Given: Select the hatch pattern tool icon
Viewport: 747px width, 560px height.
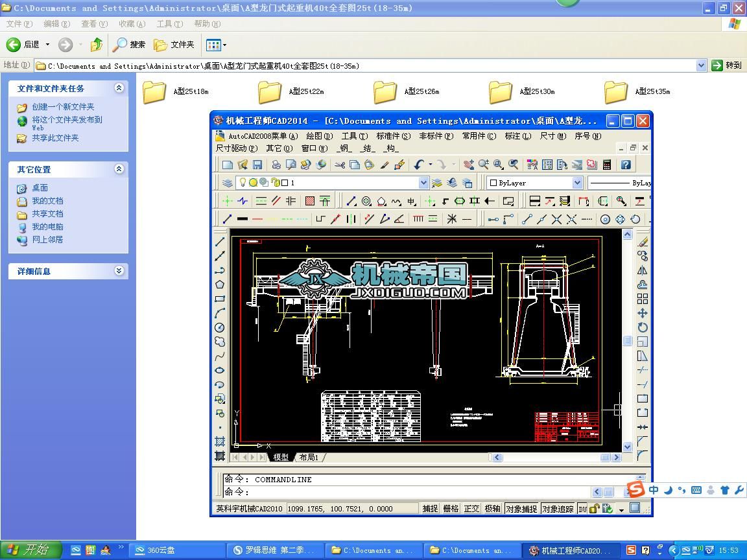Looking at the screenshot, I should coord(310,201).
